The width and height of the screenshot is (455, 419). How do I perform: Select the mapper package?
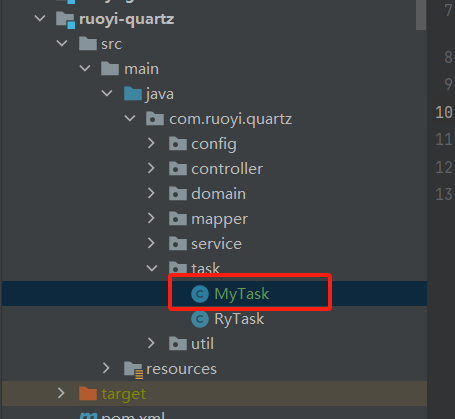[x=219, y=219]
